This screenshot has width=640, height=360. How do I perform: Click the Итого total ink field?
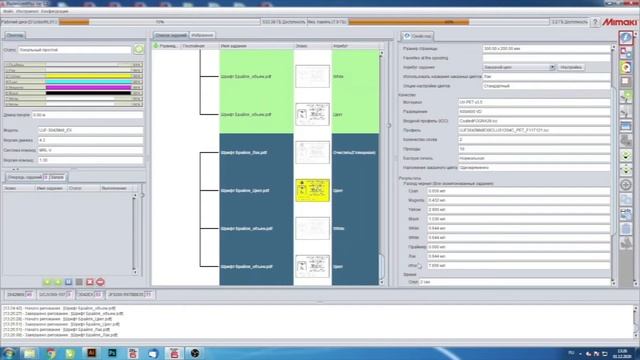[518, 266]
